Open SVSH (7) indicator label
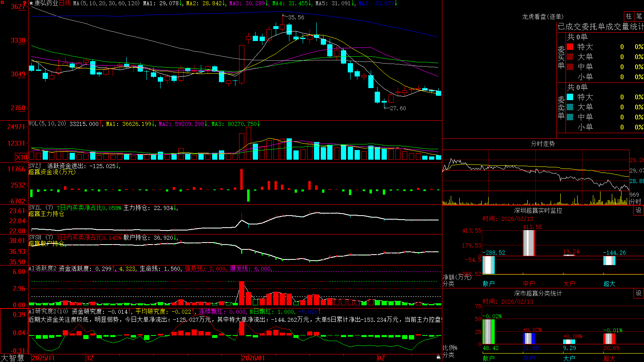The image size is (644, 362). pyautogui.click(x=41, y=238)
